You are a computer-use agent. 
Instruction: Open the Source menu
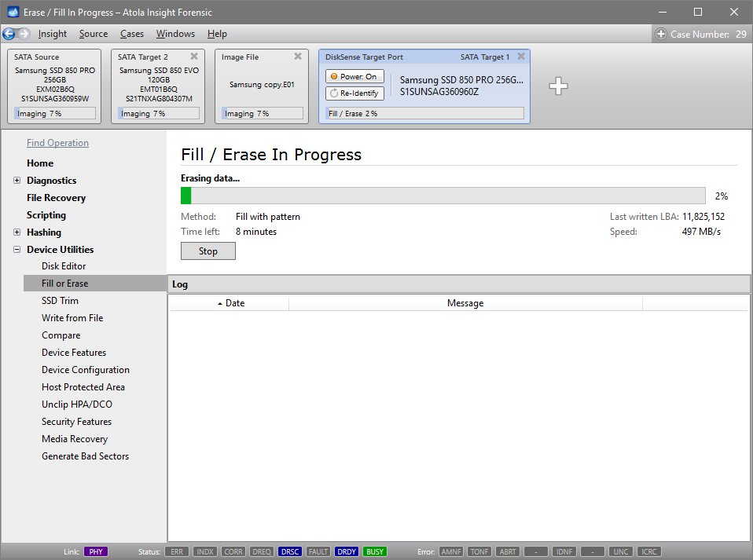click(93, 34)
